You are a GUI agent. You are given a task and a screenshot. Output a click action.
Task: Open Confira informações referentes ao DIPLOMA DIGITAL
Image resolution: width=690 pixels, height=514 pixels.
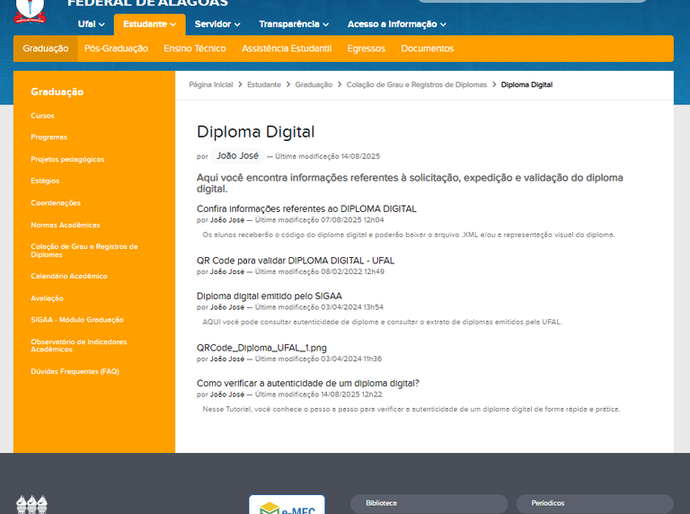(306, 209)
